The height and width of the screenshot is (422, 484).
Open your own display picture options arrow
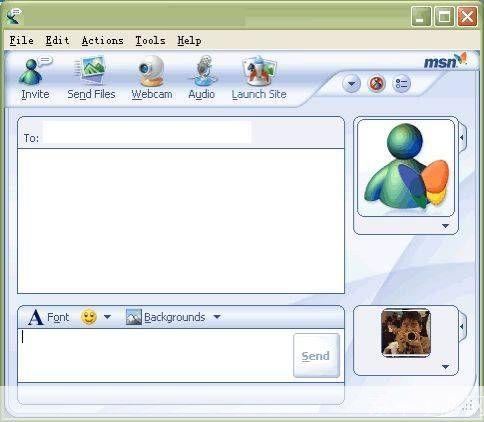[x=446, y=367]
